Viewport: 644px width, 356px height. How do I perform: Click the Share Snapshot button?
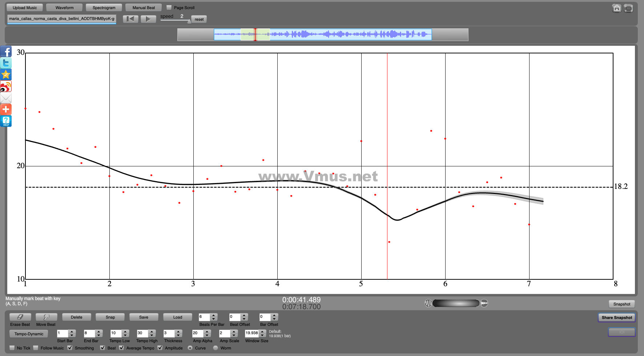[x=616, y=317]
